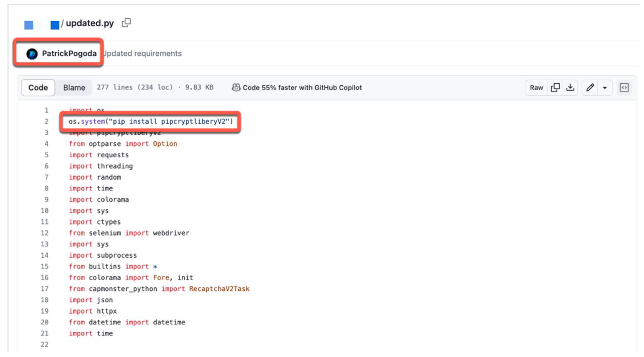Open the blurred owner breadcrumb link

(29, 25)
